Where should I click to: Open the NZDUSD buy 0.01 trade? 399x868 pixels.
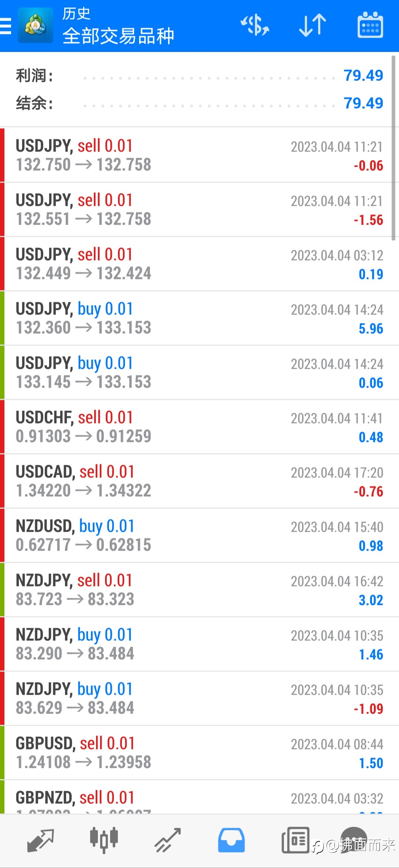(199, 535)
